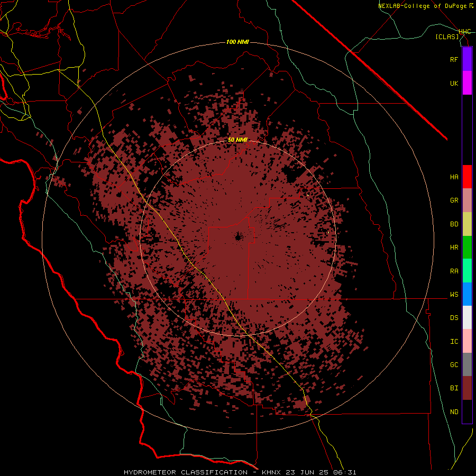Click the radar site center marker
This screenshot has width=476, height=476.
click(239, 237)
